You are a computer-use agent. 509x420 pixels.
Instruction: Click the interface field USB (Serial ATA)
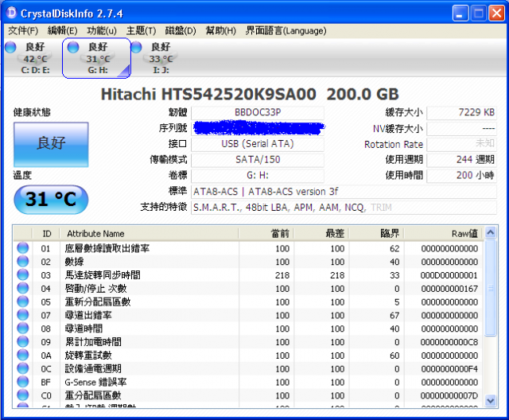pyautogui.click(x=258, y=144)
